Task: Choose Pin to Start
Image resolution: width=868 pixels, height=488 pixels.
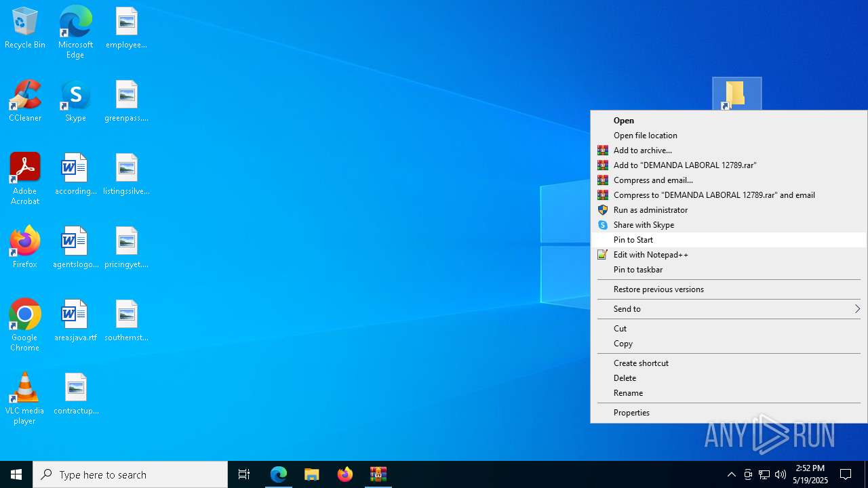Action: (x=729, y=240)
